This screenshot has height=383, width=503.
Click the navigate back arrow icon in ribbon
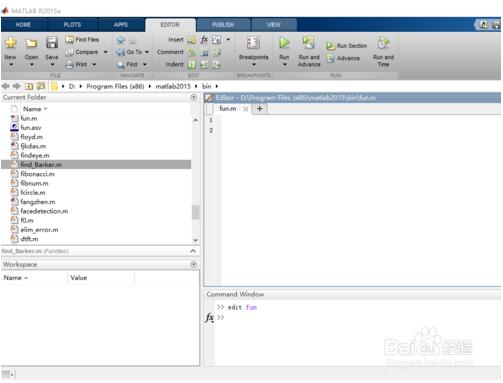pyautogui.click(x=120, y=40)
